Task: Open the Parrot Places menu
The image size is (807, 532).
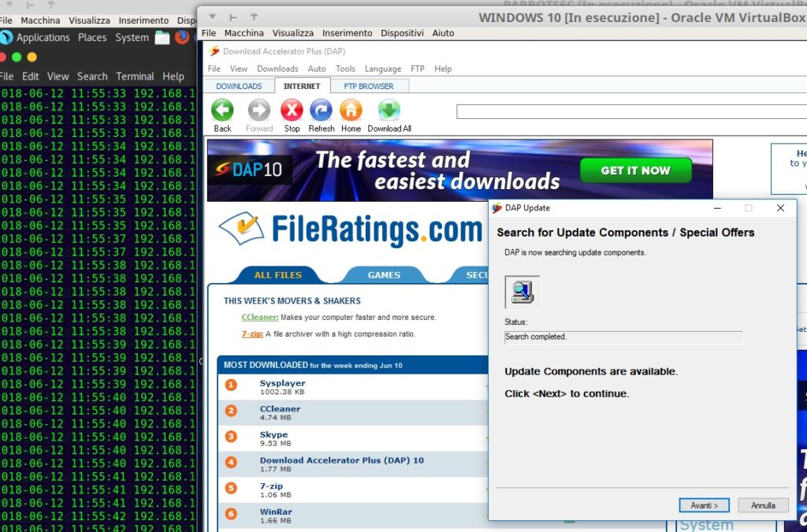Action: (x=92, y=38)
